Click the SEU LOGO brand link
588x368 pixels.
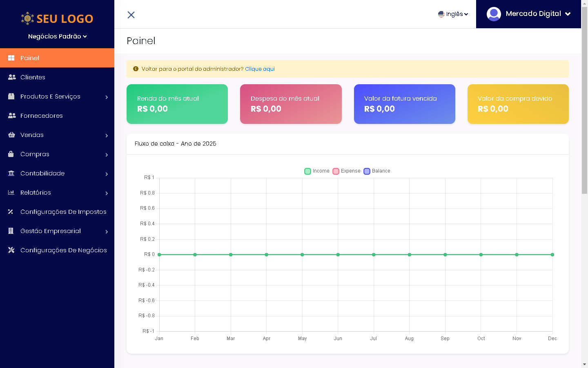57,18
